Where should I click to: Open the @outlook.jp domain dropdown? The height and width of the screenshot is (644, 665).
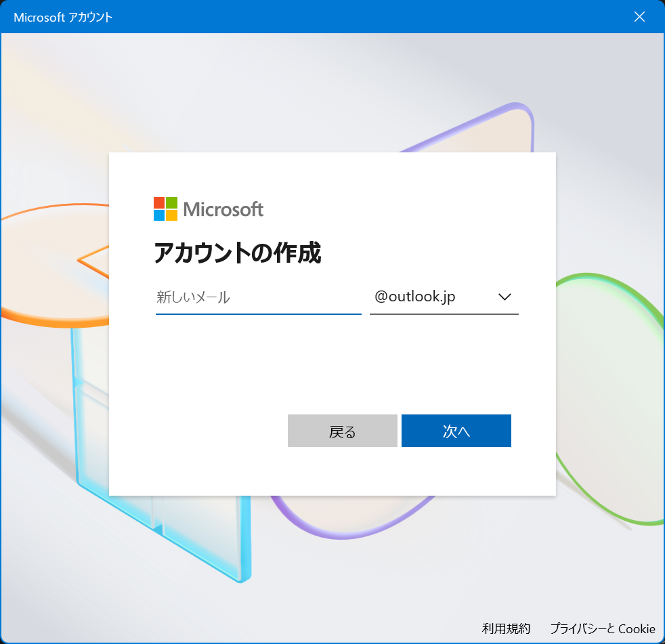[444, 297]
